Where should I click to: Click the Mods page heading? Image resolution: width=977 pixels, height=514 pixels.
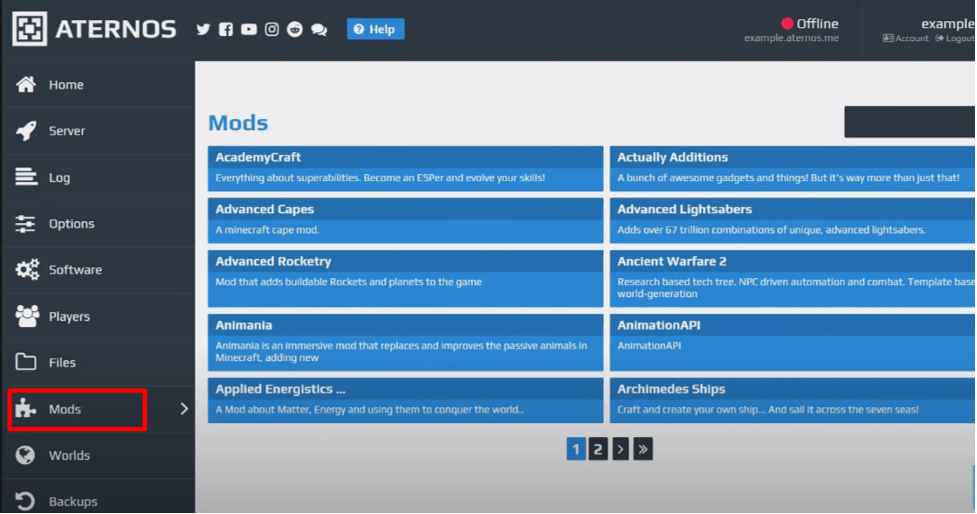coord(238,123)
